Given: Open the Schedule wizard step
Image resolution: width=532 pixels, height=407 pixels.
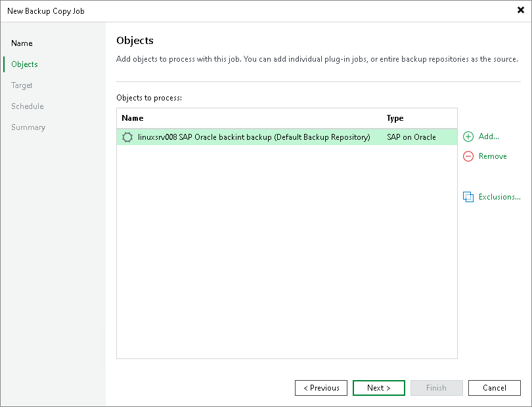Looking at the screenshot, I should pos(27,106).
